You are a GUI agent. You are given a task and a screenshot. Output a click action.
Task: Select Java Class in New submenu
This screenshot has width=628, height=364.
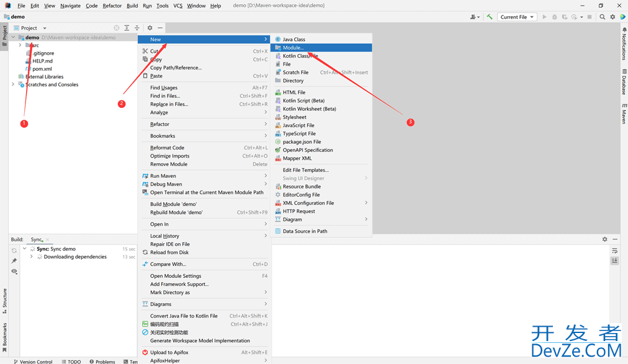tap(321, 39)
